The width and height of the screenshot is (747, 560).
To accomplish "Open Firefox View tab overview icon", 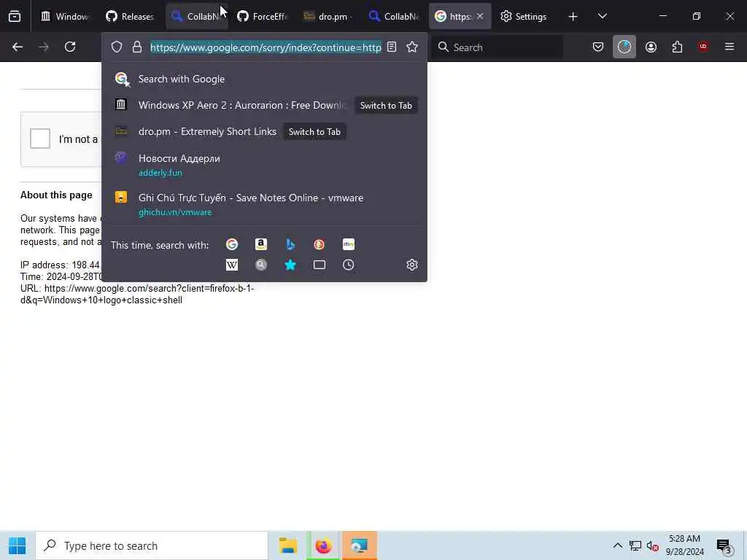I will [x=15, y=17].
